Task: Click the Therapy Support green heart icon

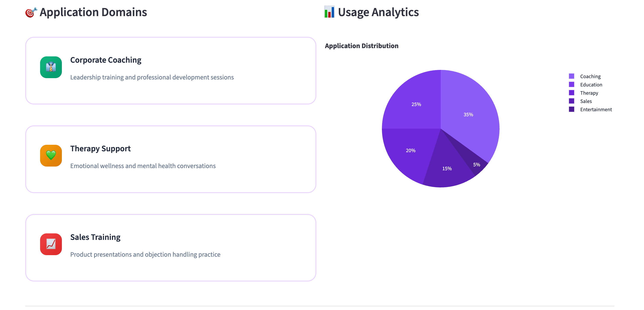Action: (51, 156)
